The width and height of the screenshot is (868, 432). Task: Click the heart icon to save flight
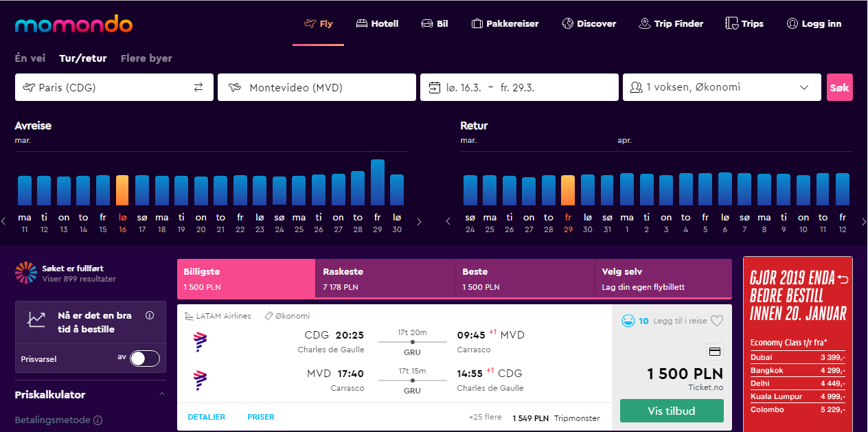717,321
